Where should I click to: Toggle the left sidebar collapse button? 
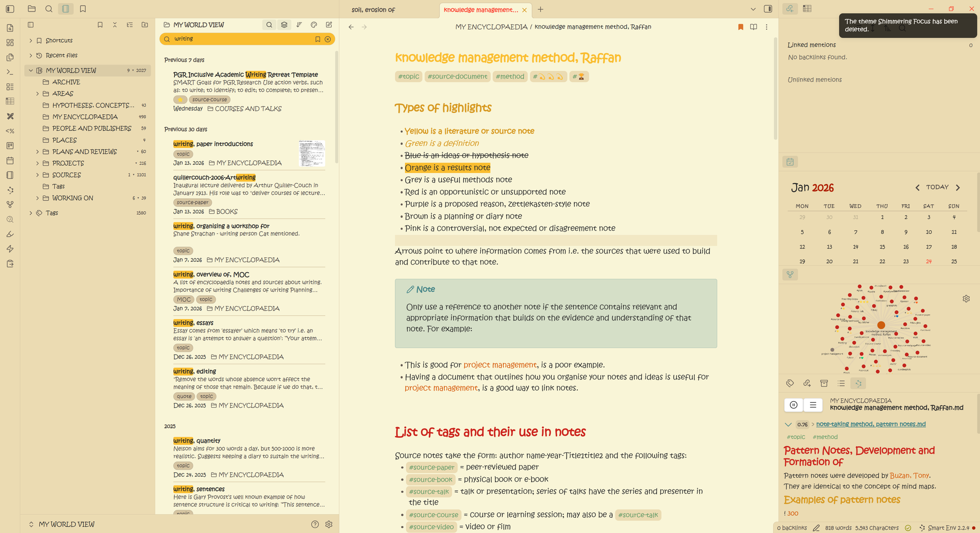click(x=10, y=9)
